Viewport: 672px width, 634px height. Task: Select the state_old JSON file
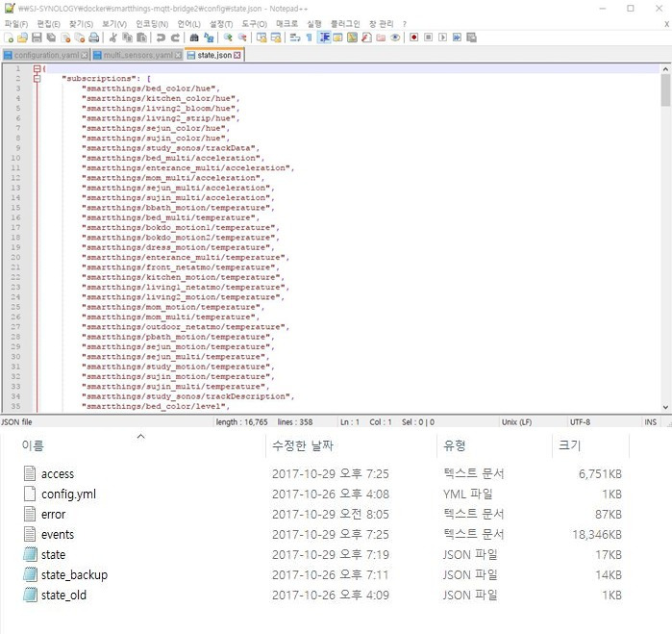pyautogui.click(x=63, y=595)
